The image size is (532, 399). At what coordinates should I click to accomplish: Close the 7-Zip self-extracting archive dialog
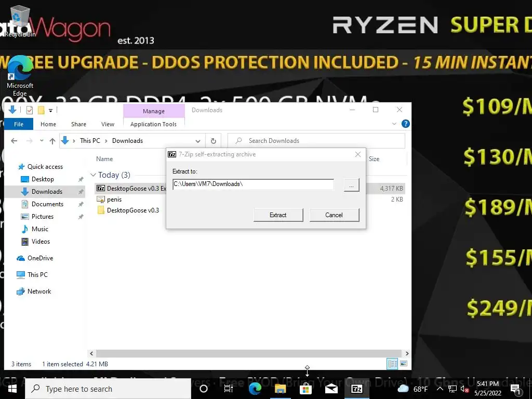click(357, 154)
